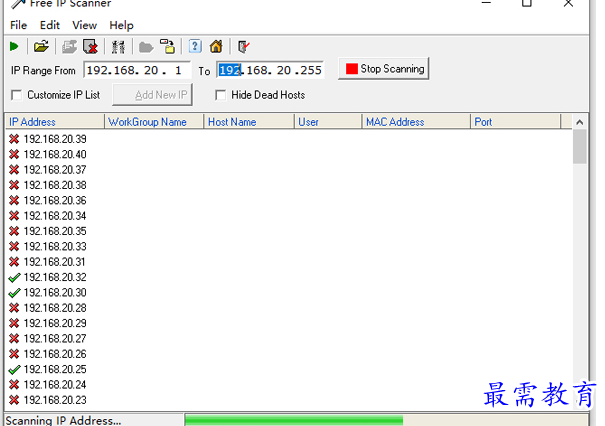Click green check icon beside 192.168.20.32
This screenshot has height=426, width=605.
pyautogui.click(x=14, y=277)
